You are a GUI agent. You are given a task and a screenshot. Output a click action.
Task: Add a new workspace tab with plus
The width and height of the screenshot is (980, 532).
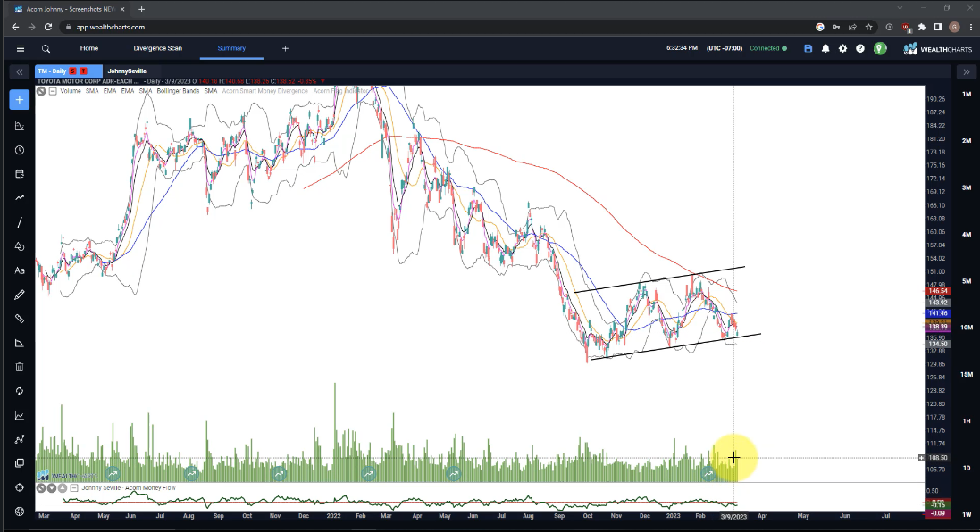285,48
